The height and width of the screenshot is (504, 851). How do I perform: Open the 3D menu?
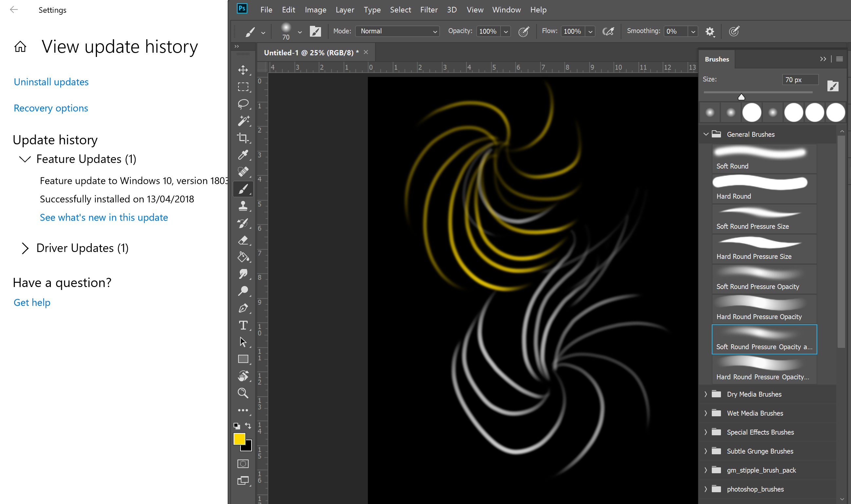point(452,10)
